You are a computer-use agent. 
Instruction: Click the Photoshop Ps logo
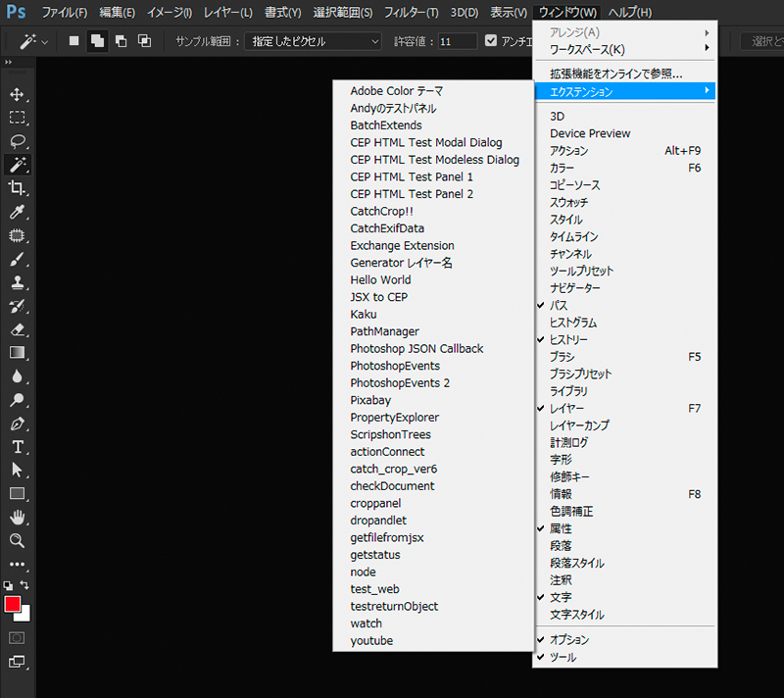tap(16, 11)
